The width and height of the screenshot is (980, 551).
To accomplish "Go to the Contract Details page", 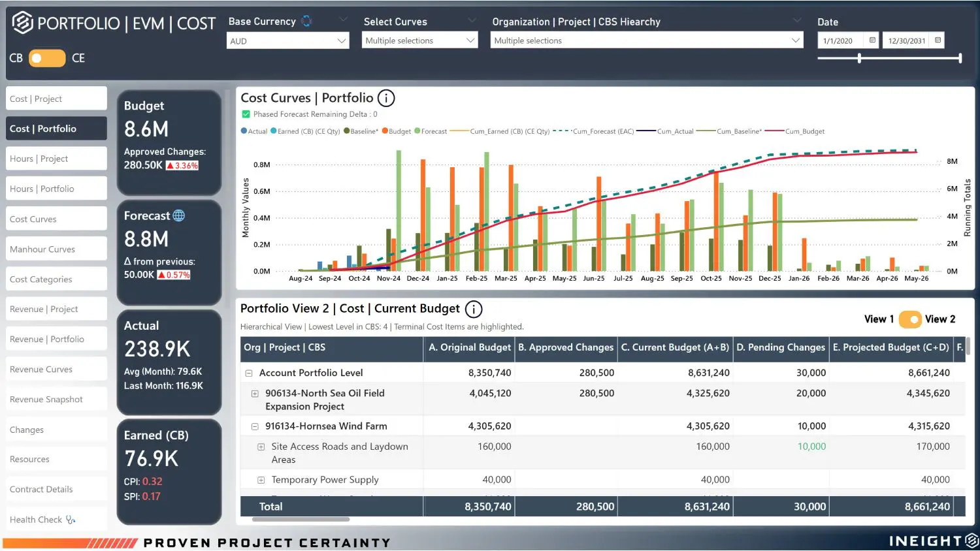I will [56, 490].
